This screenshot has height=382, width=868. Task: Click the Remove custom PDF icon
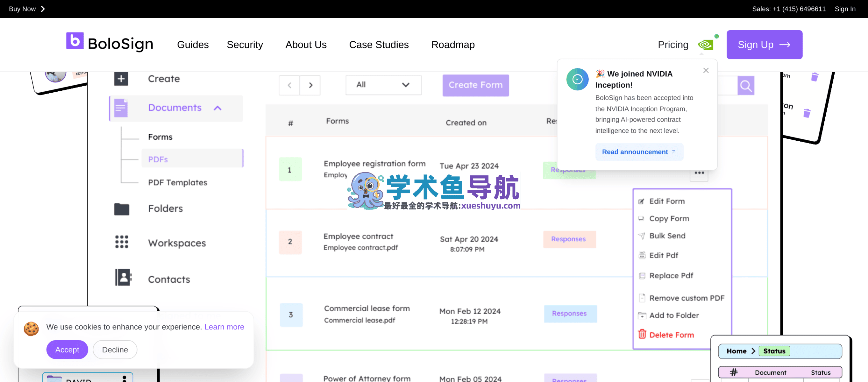(x=642, y=298)
